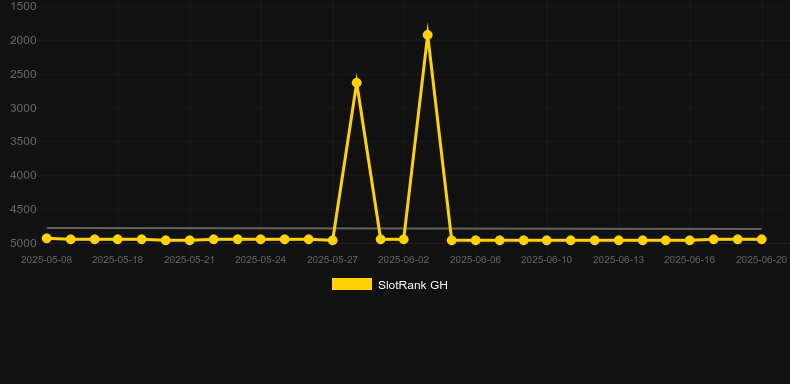Screen dimensions: 790x384
Task: Select the lower peak data point near 2600
Action: (357, 83)
